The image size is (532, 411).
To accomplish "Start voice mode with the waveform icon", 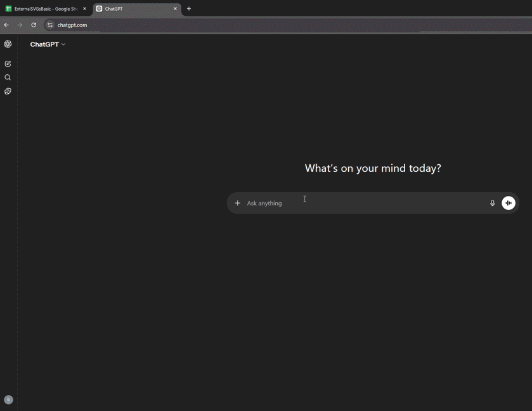I will pyautogui.click(x=509, y=203).
